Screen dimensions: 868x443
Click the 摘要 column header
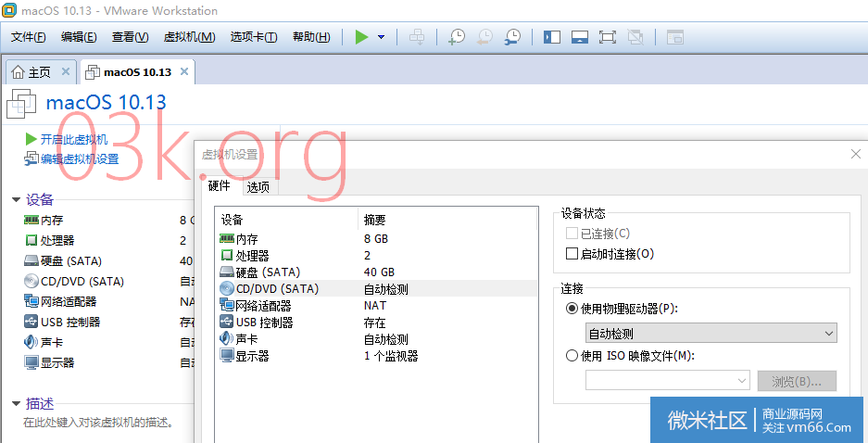(447, 220)
